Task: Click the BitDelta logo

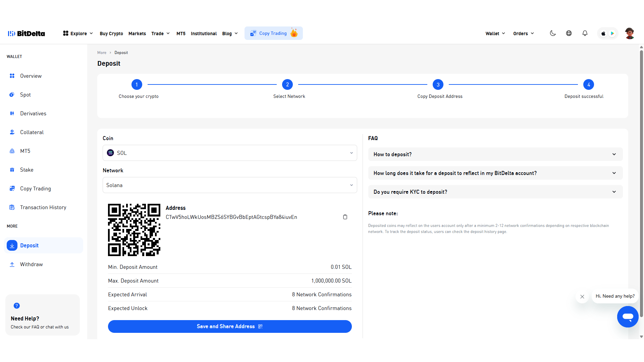Action: coord(26,34)
